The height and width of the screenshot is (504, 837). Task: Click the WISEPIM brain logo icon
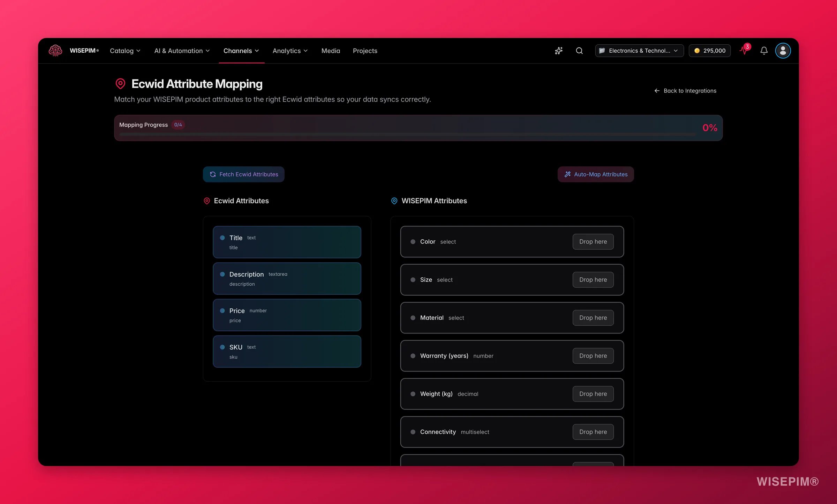pos(55,51)
